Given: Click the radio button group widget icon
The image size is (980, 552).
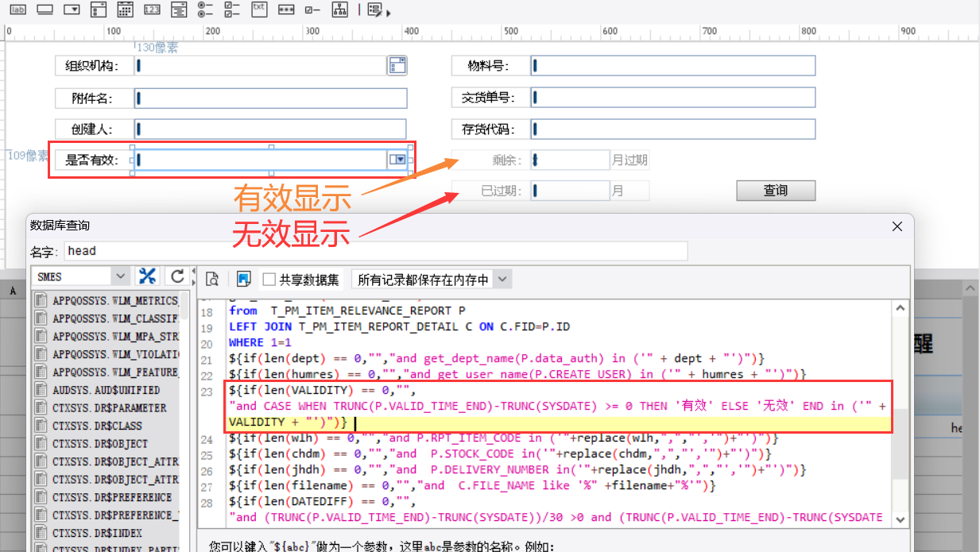Looking at the screenshot, I should [205, 10].
